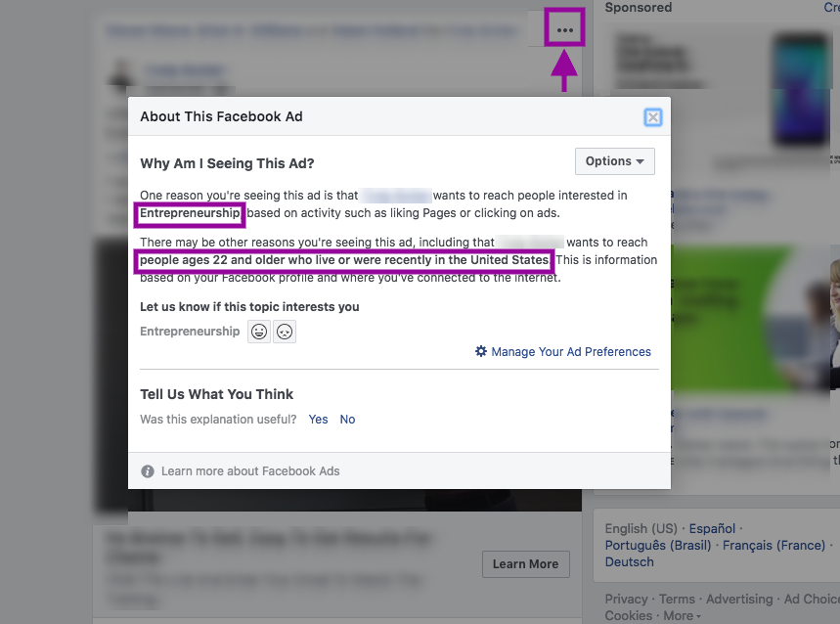Open the Terms footer link
This screenshot has width=840, height=624.
pos(677,599)
